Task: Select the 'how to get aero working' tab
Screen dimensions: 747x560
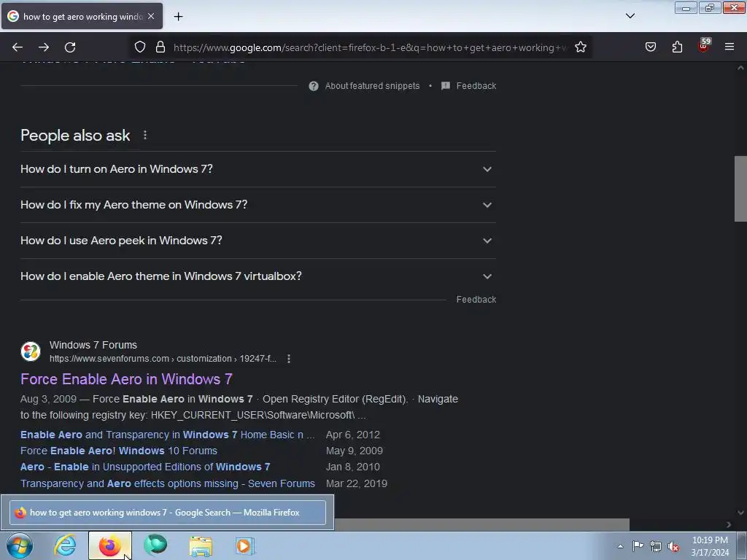Action: click(82, 16)
